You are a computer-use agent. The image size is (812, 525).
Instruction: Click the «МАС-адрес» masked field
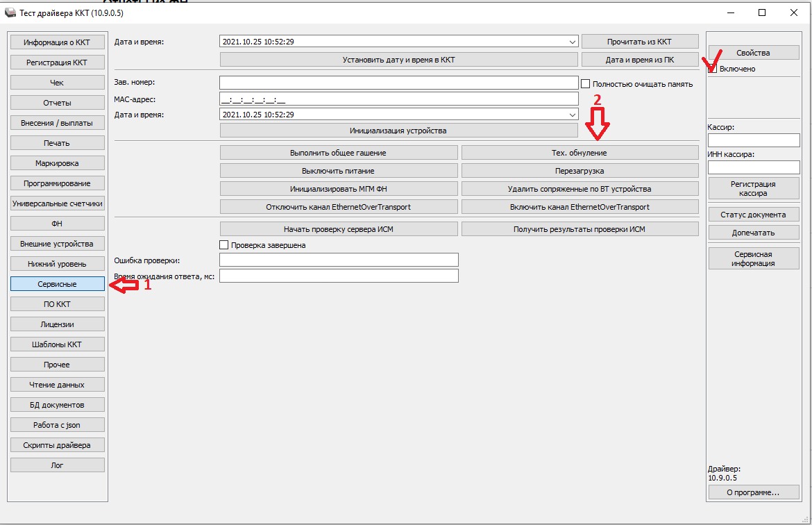[x=398, y=99]
